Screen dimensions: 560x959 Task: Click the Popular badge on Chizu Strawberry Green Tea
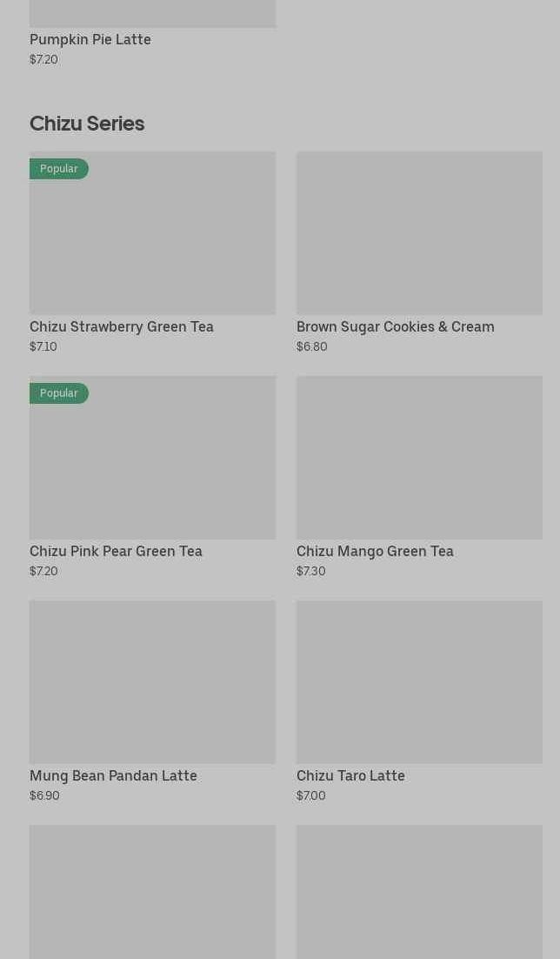pyautogui.click(x=58, y=169)
